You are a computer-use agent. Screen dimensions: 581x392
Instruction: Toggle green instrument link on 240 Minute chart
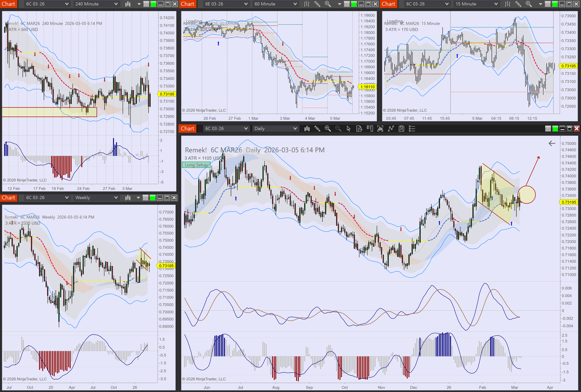coord(153,4)
